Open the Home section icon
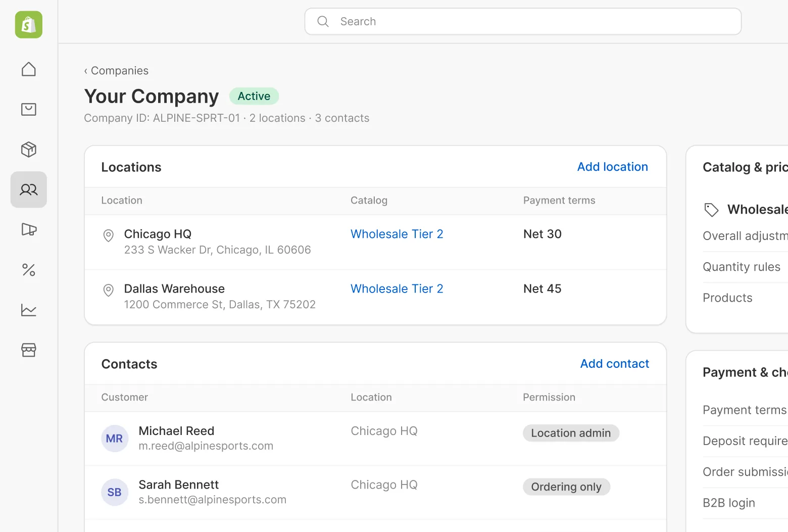 click(29, 69)
